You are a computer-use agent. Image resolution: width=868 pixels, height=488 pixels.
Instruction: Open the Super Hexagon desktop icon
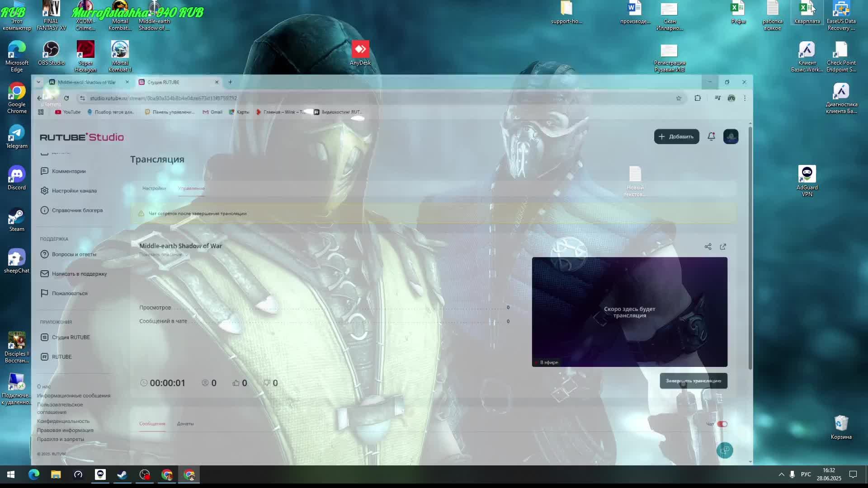[x=85, y=56]
